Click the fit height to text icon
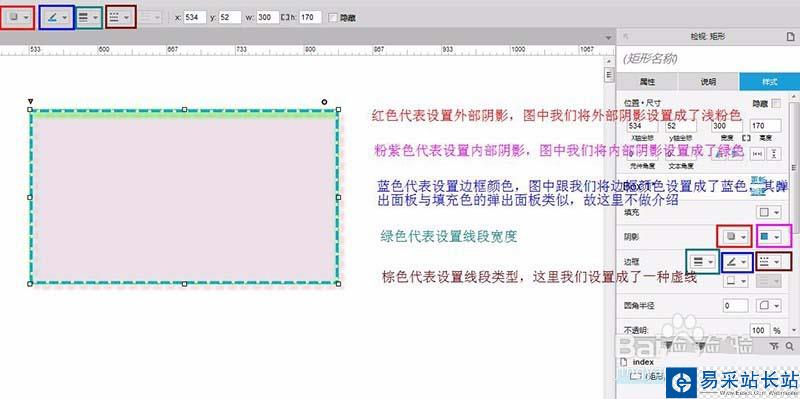The width and height of the screenshot is (800, 399). tap(774, 154)
